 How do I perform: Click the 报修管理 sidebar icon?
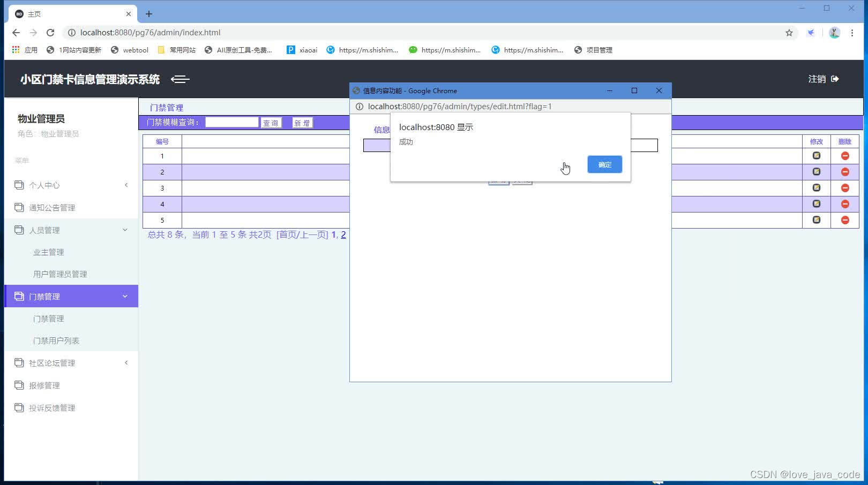[19, 385]
